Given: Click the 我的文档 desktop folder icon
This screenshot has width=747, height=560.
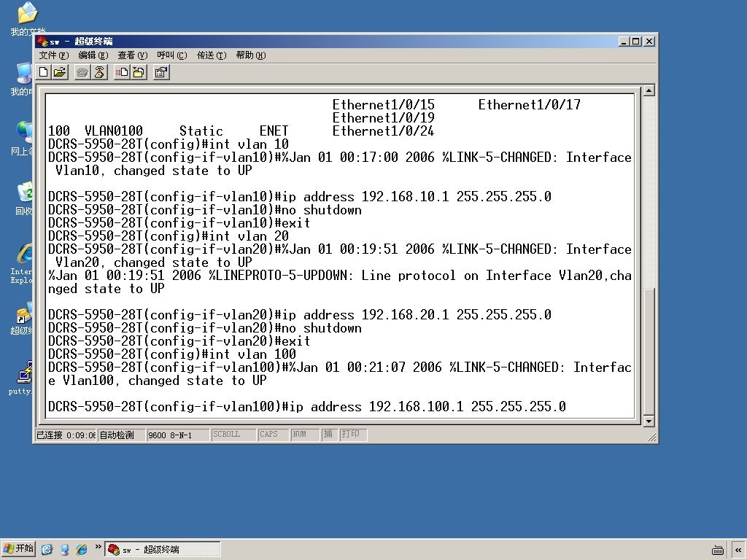Looking at the screenshot, I should point(27,19).
